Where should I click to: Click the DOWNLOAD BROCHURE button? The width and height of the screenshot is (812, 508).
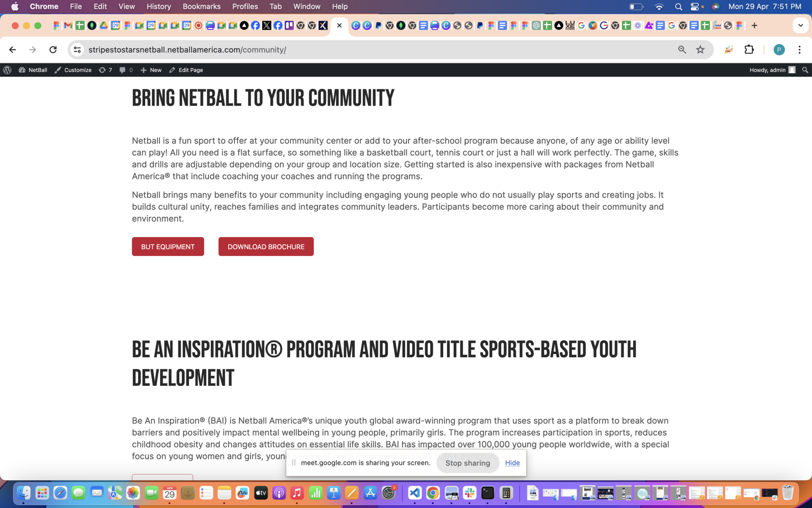[x=266, y=246]
